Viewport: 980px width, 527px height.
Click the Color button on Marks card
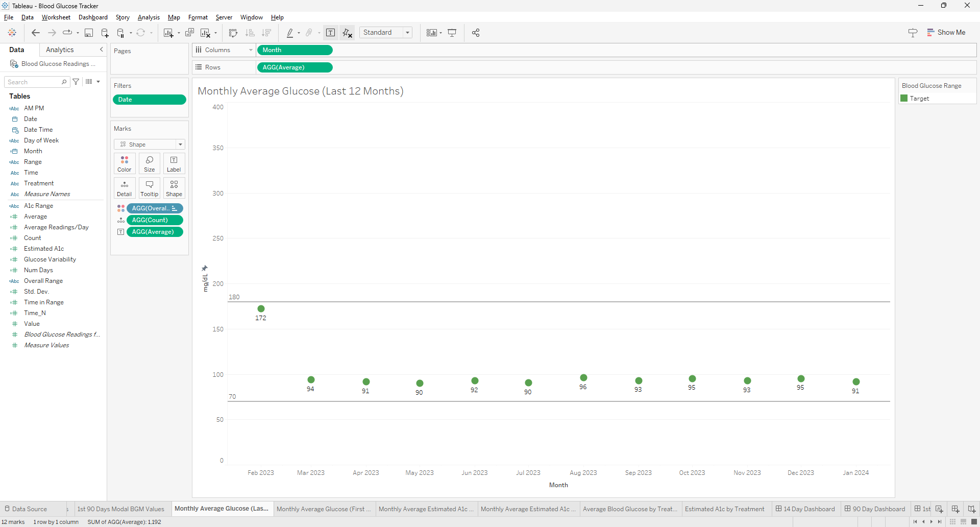125,163
